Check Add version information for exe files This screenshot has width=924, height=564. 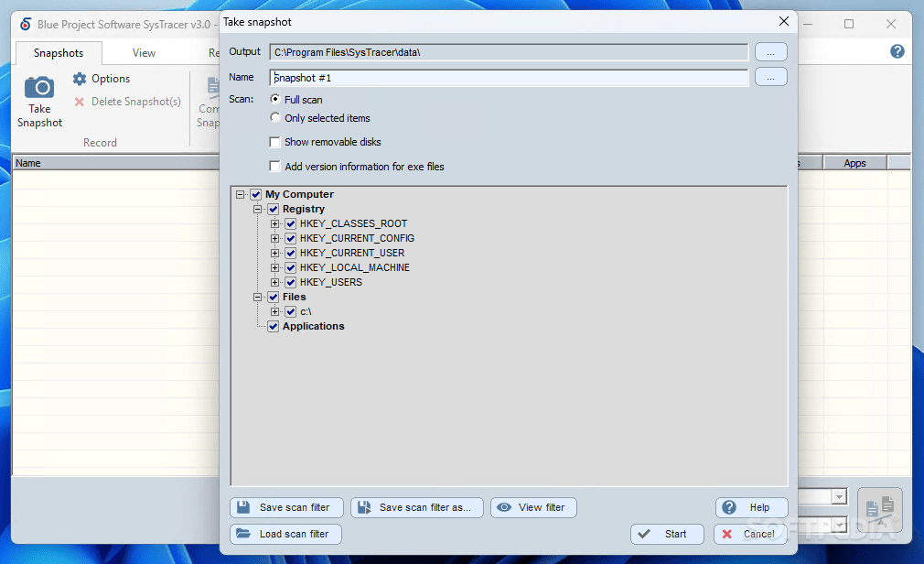[x=274, y=167]
